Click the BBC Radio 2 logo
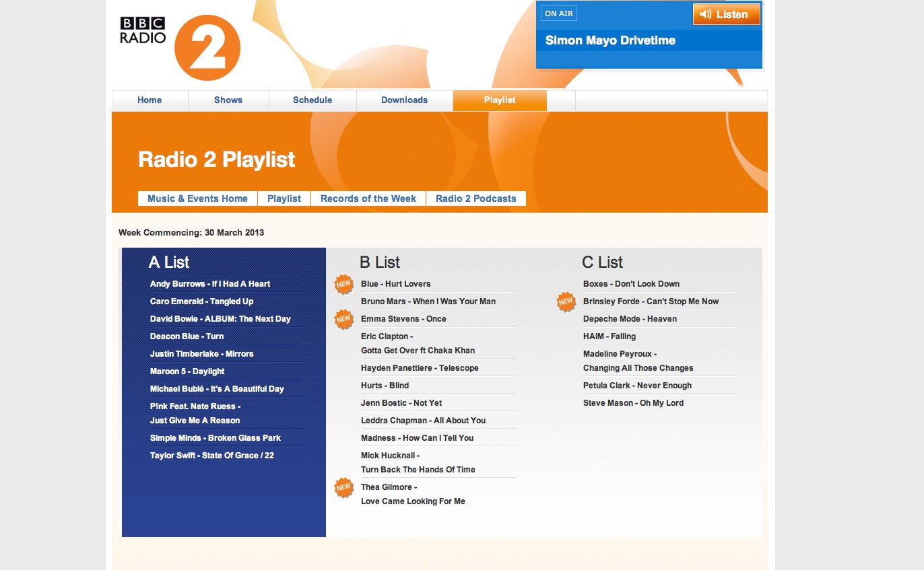Screen dimensions: 924x570 click(x=180, y=47)
